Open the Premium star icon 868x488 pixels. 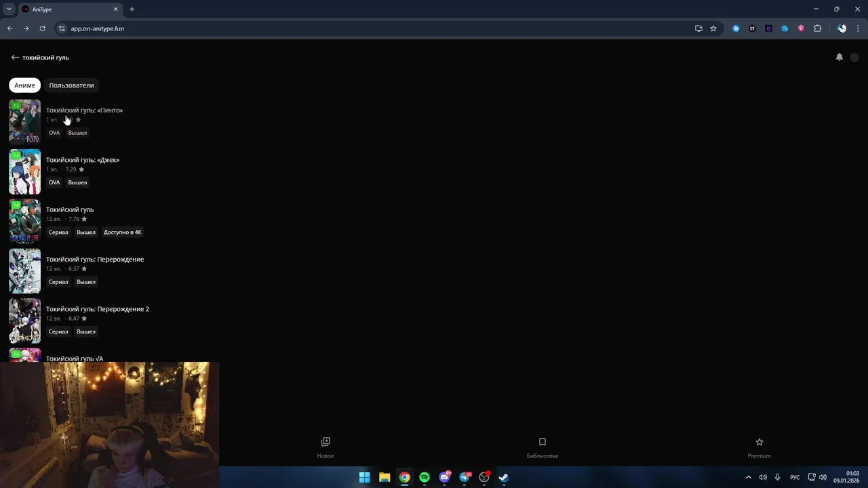[x=759, y=442]
